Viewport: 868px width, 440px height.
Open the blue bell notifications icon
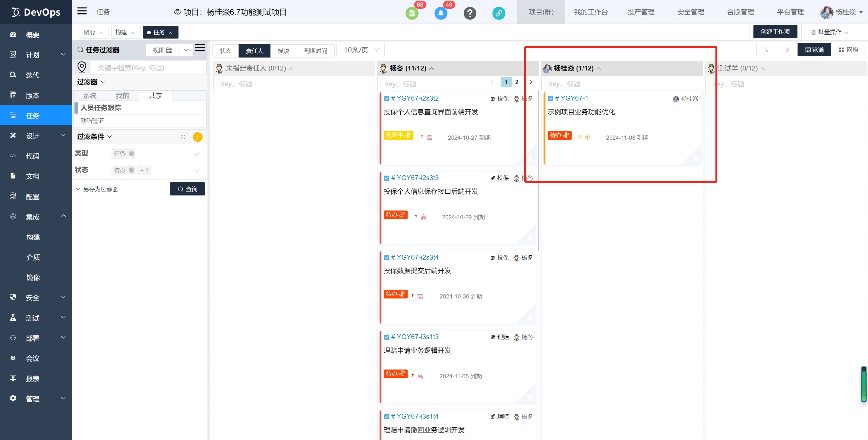[x=440, y=13]
